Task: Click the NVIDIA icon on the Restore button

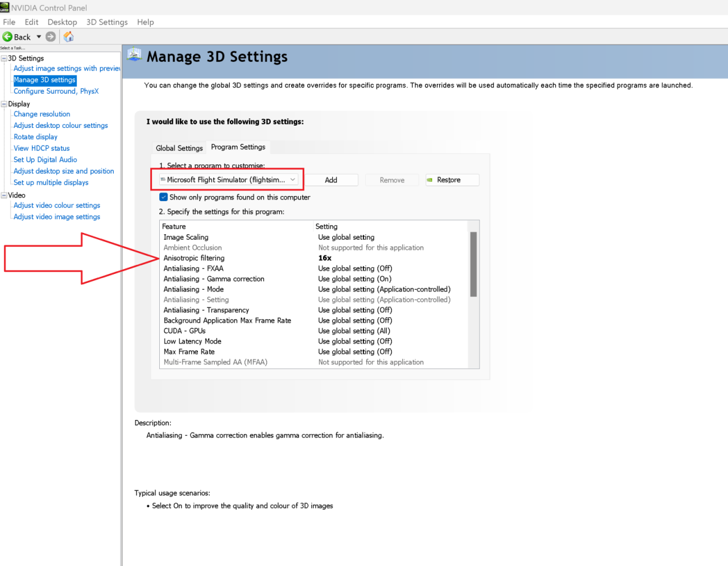Action: [x=430, y=180]
